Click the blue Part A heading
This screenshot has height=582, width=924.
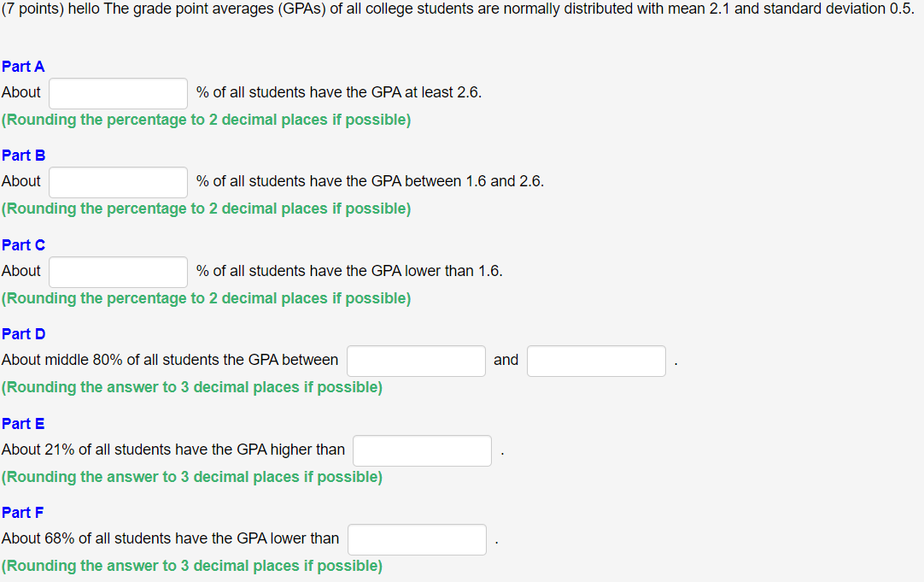[23, 66]
